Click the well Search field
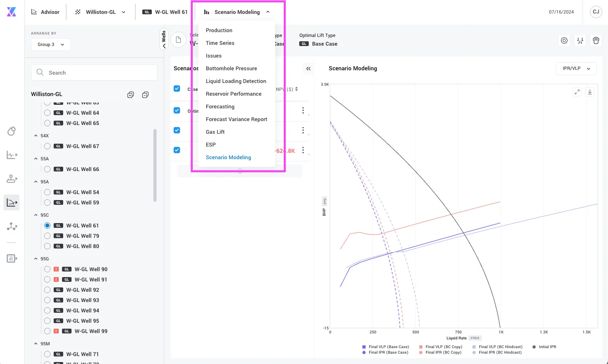 94,73
